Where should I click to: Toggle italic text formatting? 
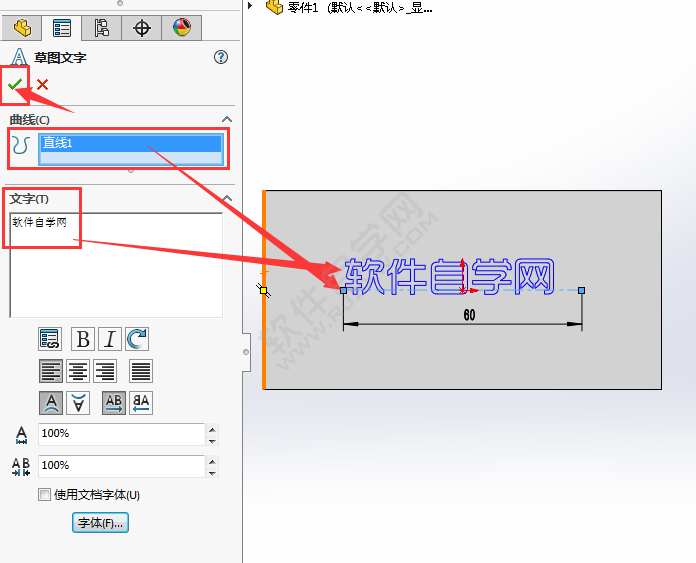(x=110, y=339)
